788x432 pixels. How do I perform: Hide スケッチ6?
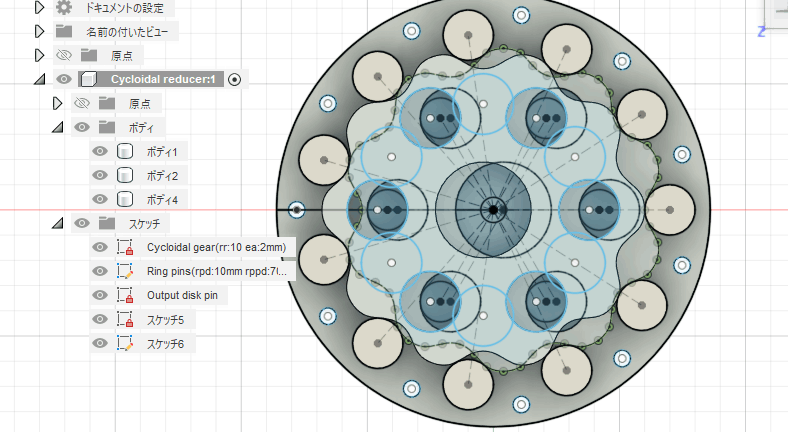(100, 344)
